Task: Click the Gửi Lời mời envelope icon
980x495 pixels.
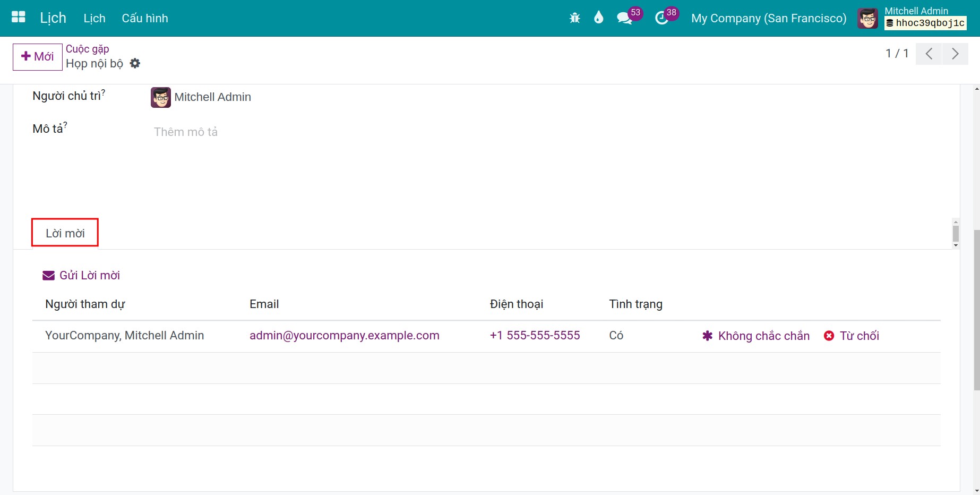Action: [48, 276]
